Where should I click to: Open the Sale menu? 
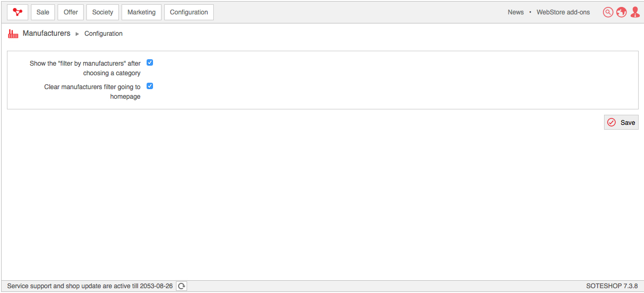tap(43, 12)
